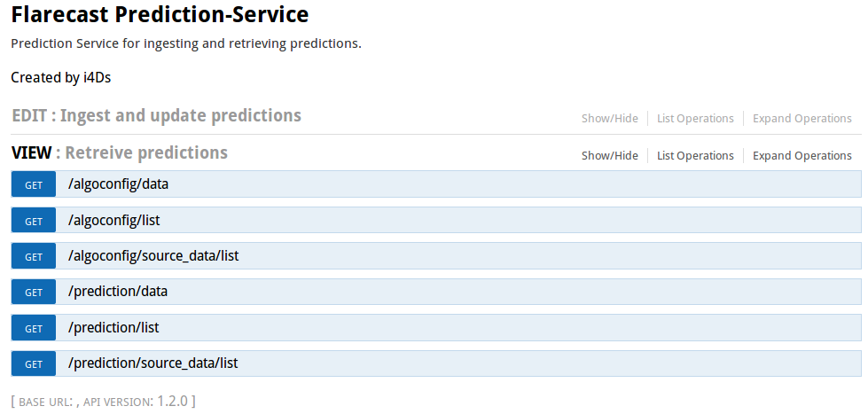Select the /algoconfig/source_data/list endpoint path
The image size is (868, 414).
(153, 255)
